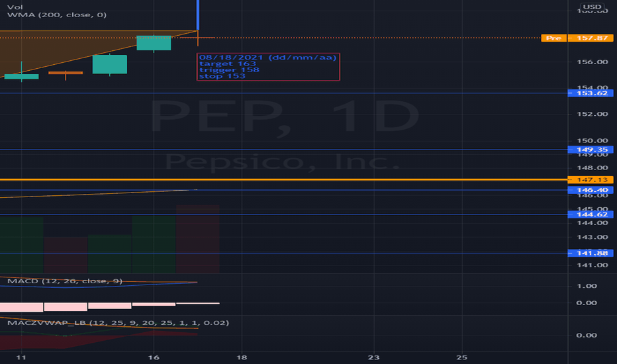Viewport: 617px width, 364px height.
Task: Click the 156.00 price scale label
Action: coord(593,62)
